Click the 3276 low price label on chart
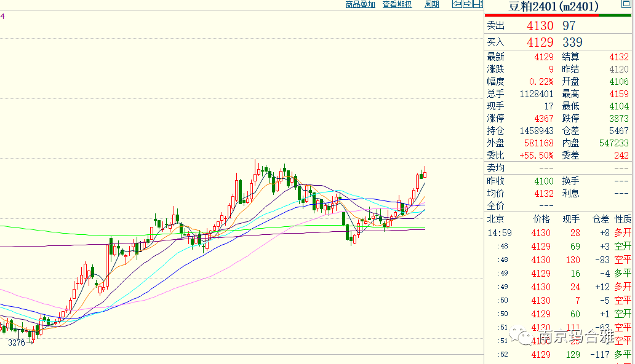 [16, 343]
